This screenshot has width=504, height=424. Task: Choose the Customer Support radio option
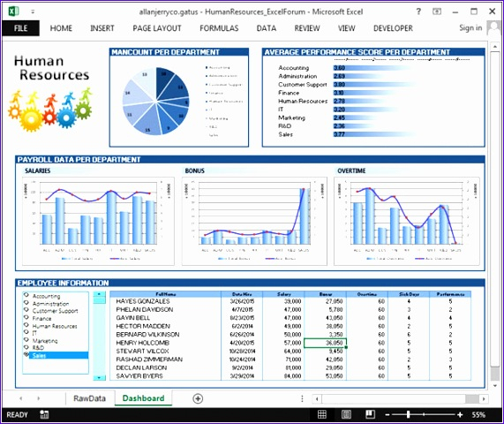[x=26, y=310]
